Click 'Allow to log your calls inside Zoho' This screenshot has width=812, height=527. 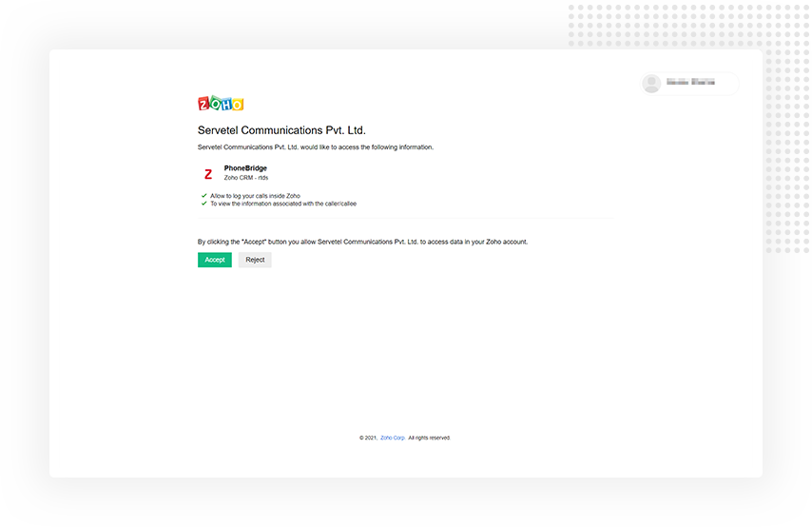256,196
